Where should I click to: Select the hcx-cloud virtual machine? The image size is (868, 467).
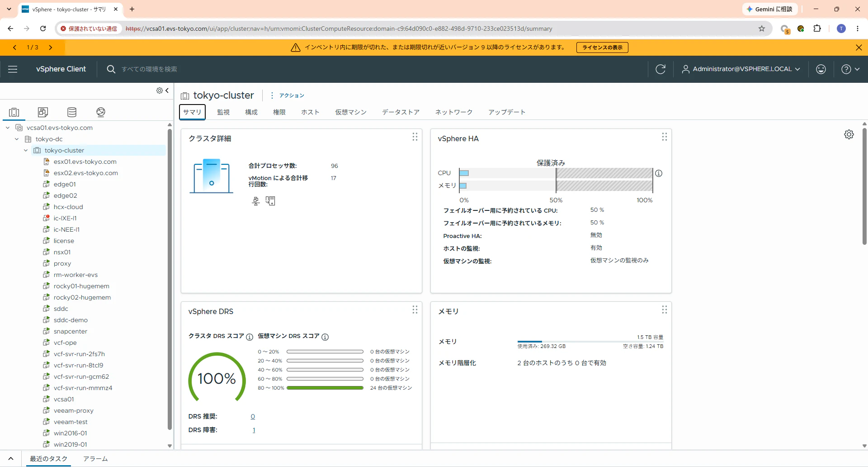68,207
